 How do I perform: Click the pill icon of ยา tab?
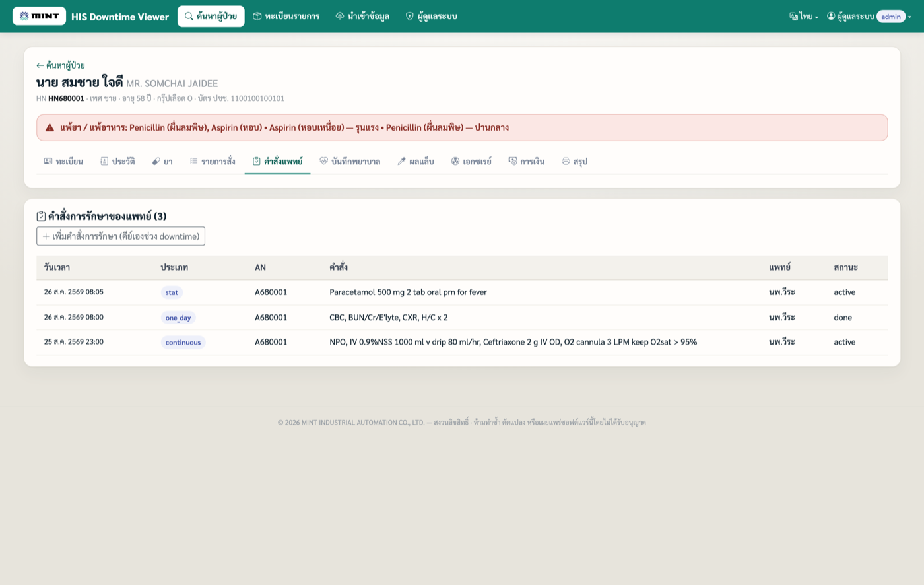(156, 161)
